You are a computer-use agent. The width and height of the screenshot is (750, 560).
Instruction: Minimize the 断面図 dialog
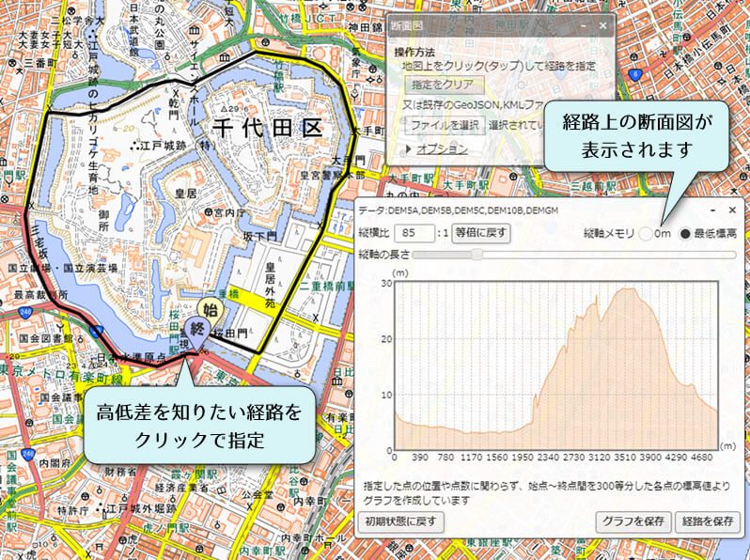585,26
